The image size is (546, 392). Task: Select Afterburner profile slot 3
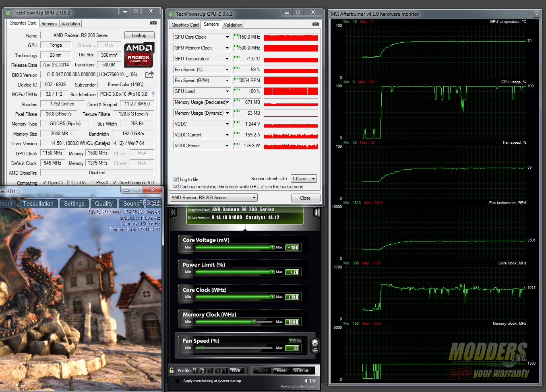pyautogui.click(x=210, y=371)
